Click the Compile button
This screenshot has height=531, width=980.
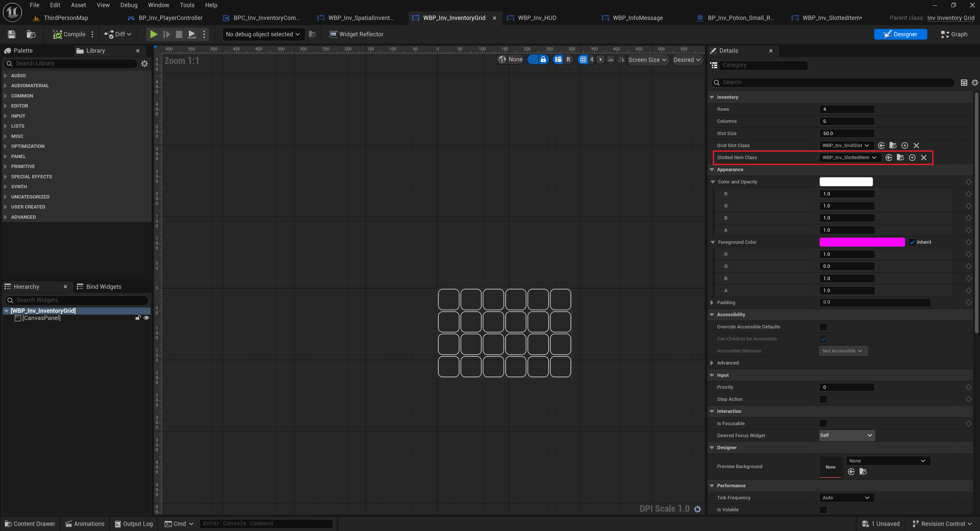tap(69, 34)
